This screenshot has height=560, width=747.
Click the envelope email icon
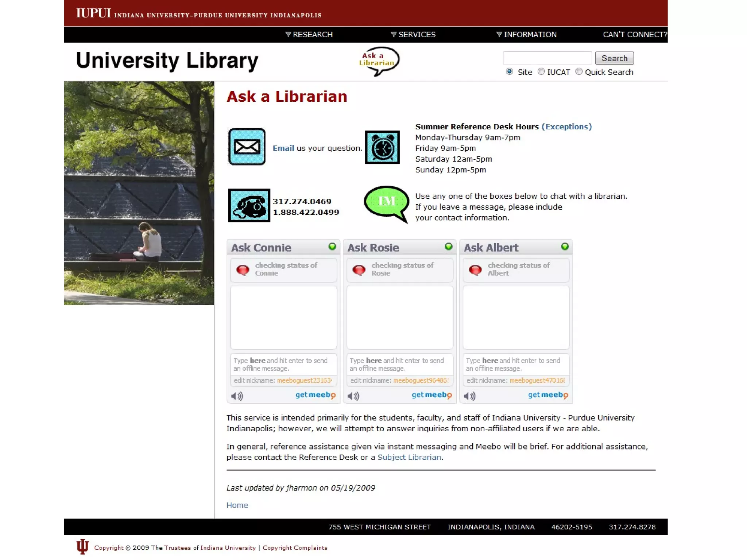(247, 147)
